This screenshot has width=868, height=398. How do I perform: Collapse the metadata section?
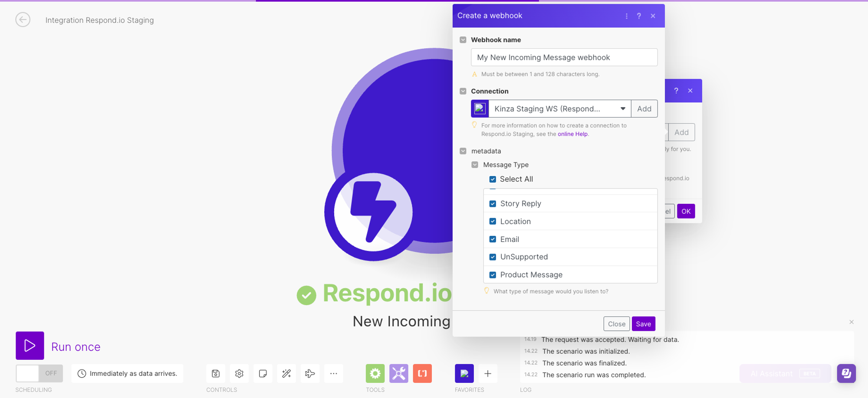463,151
